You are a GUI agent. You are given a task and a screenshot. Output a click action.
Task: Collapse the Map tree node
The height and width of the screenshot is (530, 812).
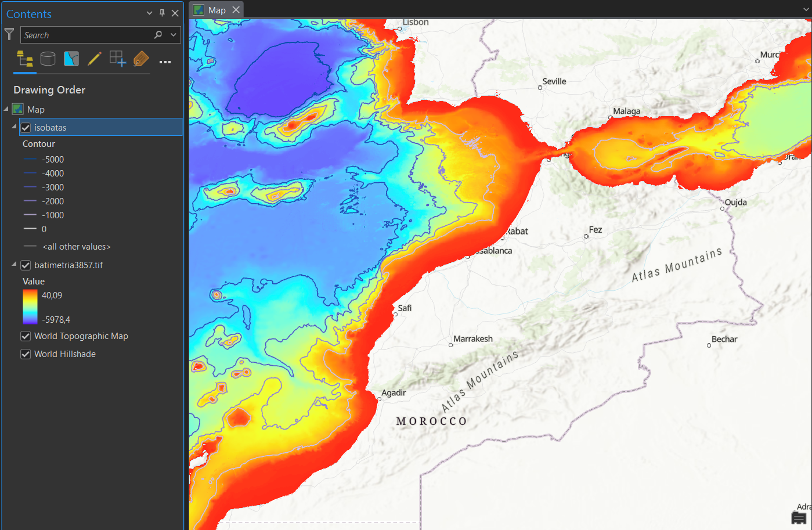click(6, 109)
